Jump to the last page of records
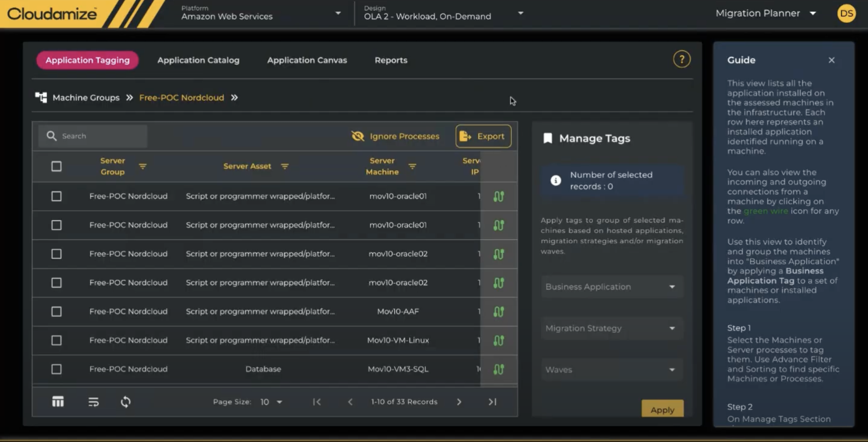 click(x=492, y=402)
